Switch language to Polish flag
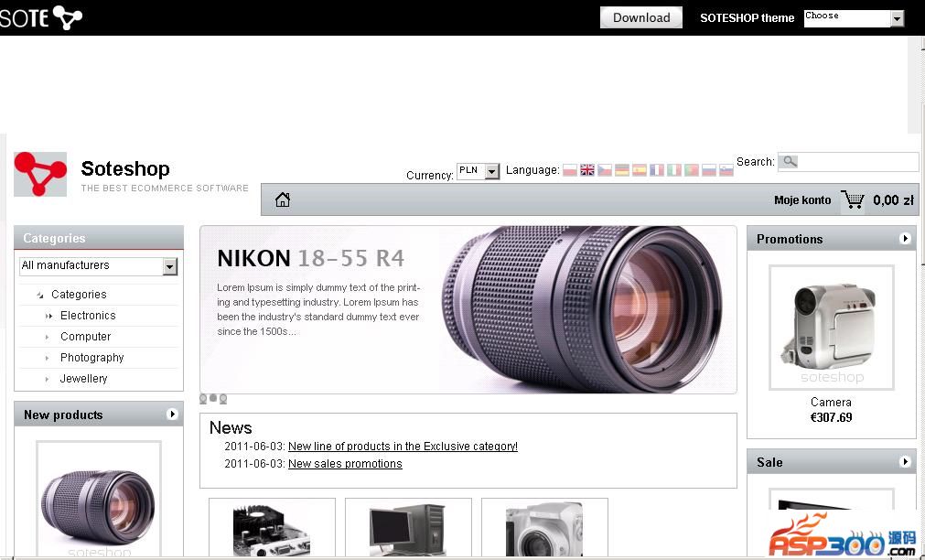The image size is (925, 560). click(570, 170)
